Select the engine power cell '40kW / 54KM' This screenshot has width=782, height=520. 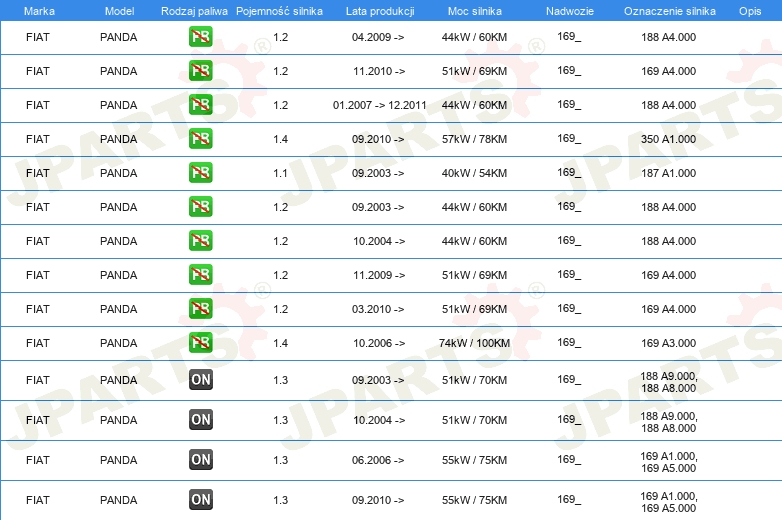tap(474, 173)
